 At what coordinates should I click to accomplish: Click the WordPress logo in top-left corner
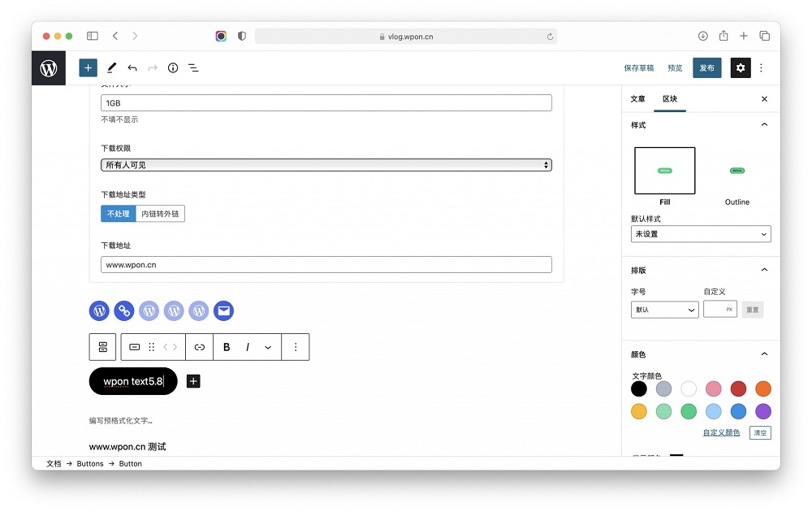click(49, 67)
